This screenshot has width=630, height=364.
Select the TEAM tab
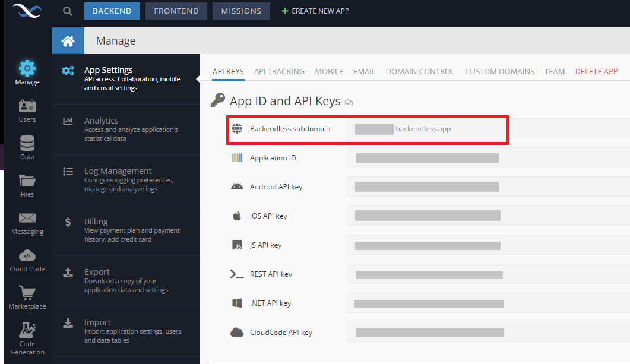555,71
